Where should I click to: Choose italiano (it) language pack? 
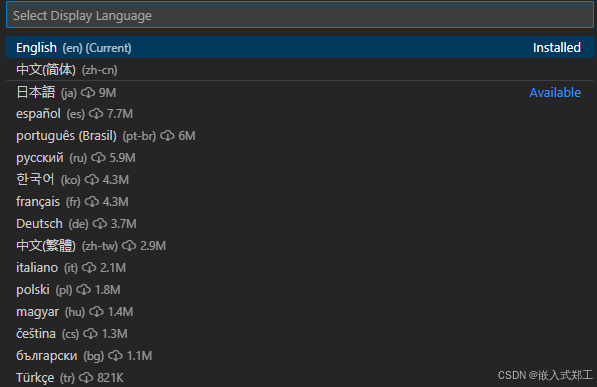[x=300, y=267]
